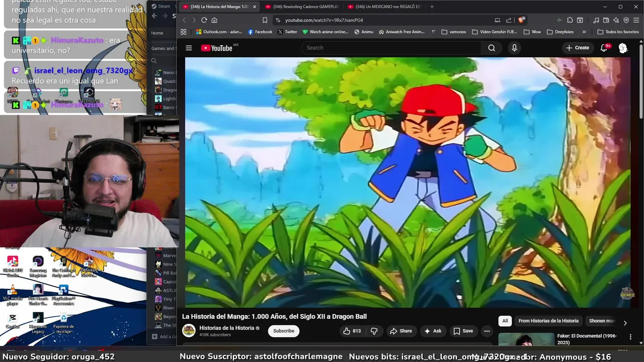The image size is (644, 362).
Task: Dislike the Historia del Manga video
Action: pyautogui.click(x=374, y=331)
